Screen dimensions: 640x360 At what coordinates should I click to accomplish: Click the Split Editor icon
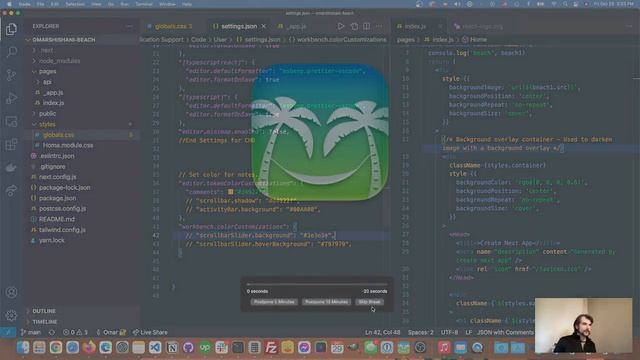[367, 26]
